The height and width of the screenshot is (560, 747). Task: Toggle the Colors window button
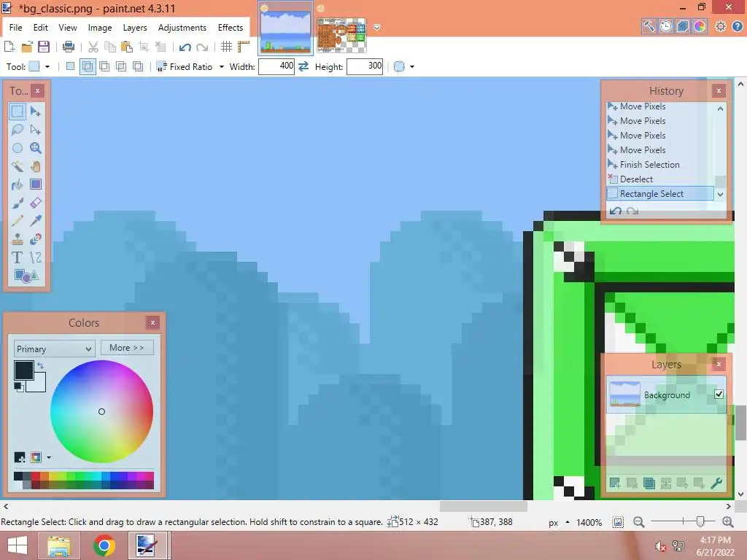tap(699, 26)
